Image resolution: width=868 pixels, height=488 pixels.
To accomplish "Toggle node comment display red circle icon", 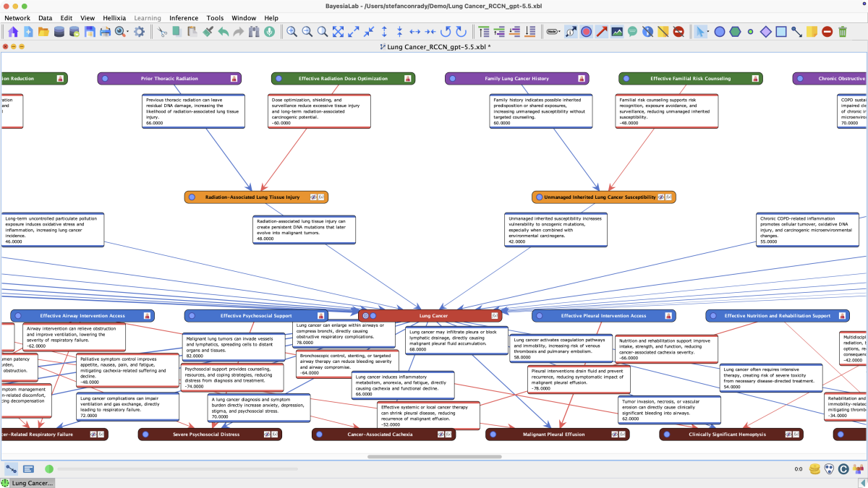I will [586, 32].
